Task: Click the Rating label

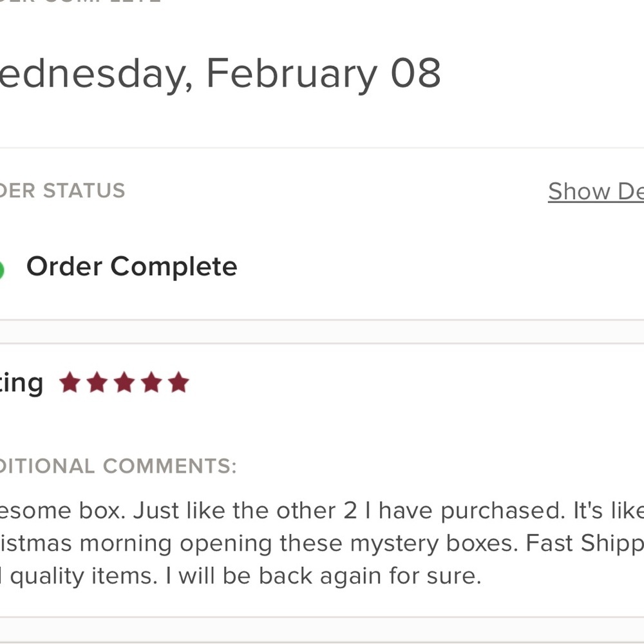Action: coord(21,383)
